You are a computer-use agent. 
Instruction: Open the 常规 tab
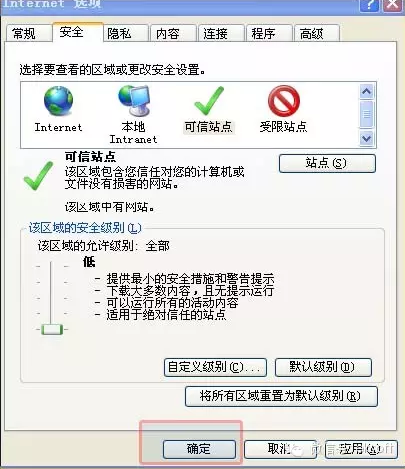pos(24,34)
